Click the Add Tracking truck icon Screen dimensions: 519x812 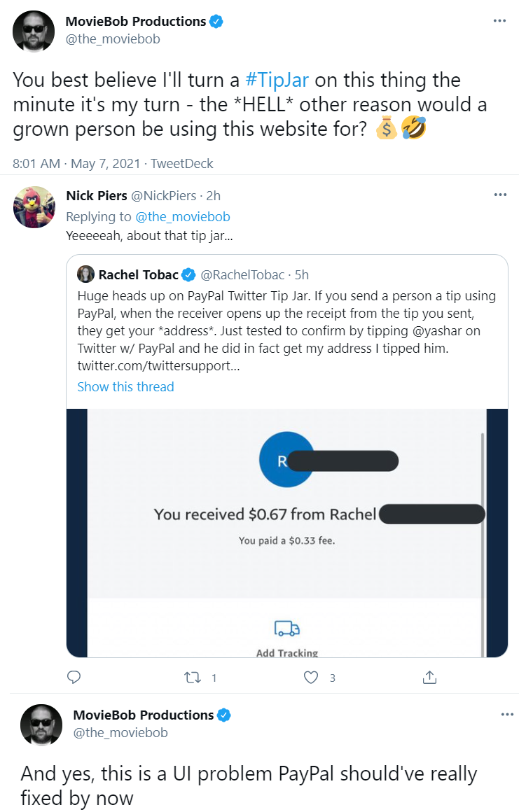point(287,628)
